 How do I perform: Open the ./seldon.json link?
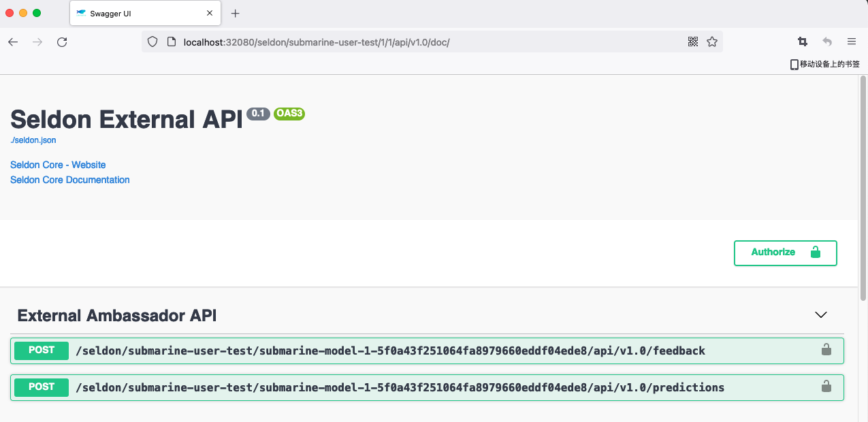coord(33,140)
